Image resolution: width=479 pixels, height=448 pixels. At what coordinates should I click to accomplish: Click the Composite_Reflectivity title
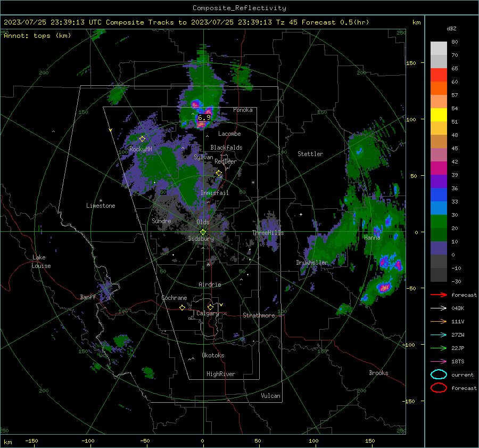pyautogui.click(x=240, y=8)
